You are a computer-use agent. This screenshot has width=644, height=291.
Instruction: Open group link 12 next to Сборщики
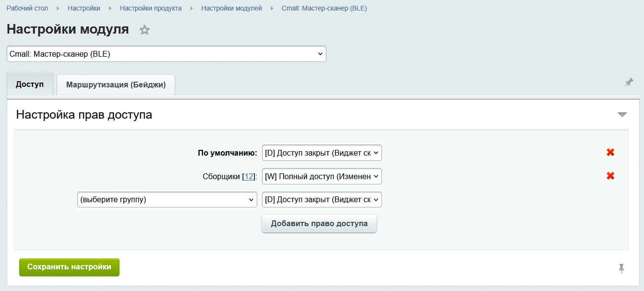point(249,177)
